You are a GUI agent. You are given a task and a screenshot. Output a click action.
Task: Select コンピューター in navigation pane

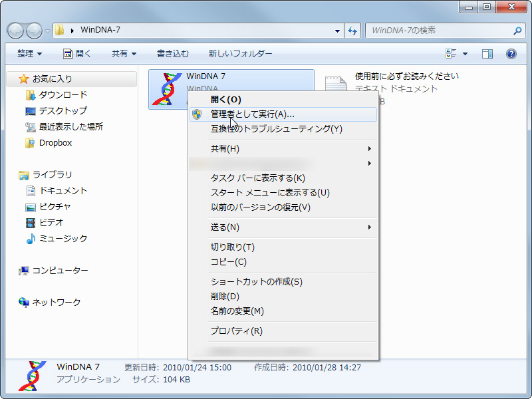pyautogui.click(x=60, y=271)
